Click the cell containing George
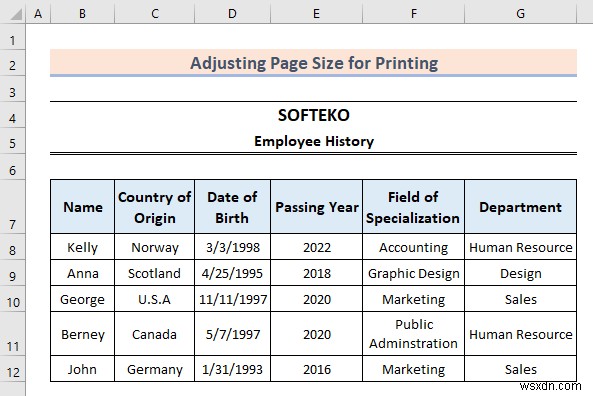Screen dimensions: 593x396 [82, 299]
